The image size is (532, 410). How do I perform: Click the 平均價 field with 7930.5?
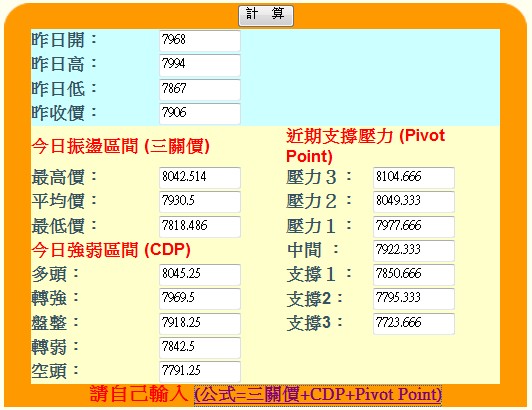(200, 202)
